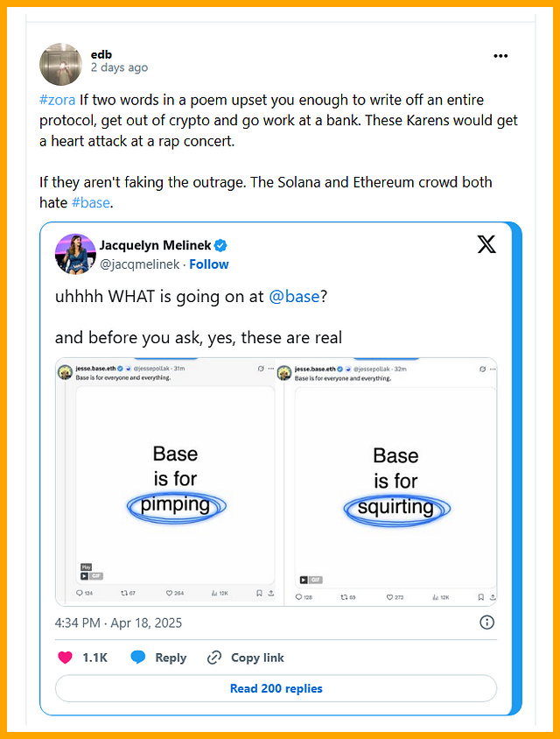This screenshot has width=560, height=739.
Task: Open the @base mention
Action: 294,296
